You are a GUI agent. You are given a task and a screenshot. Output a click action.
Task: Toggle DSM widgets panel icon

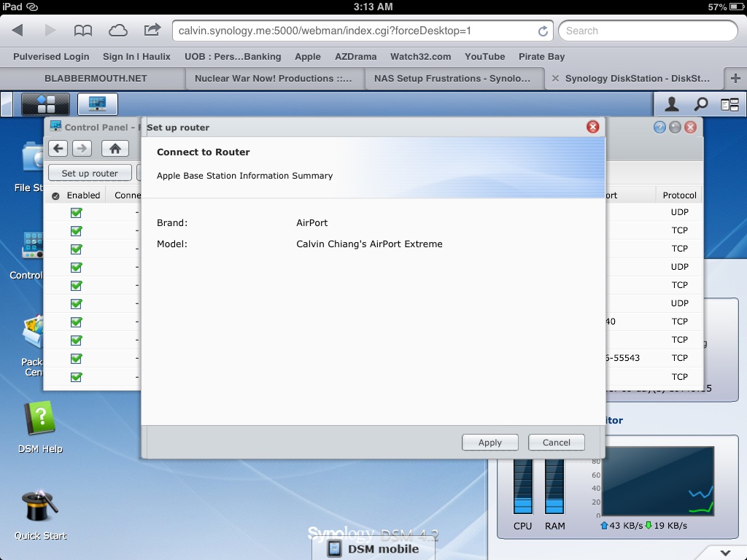coord(729,104)
